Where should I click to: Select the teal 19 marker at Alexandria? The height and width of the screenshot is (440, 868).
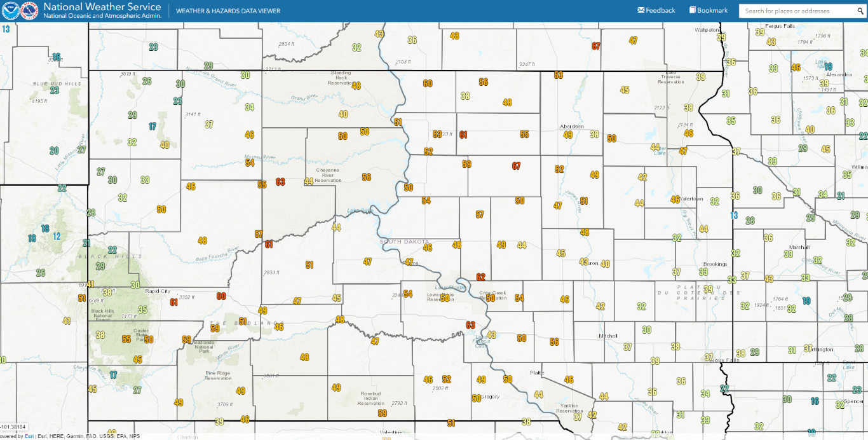pyautogui.click(x=828, y=67)
